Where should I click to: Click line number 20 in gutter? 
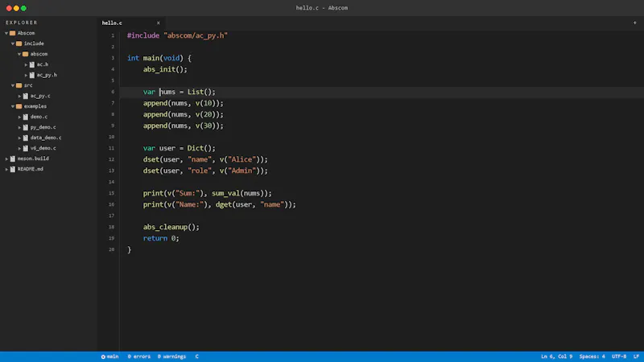tap(112, 249)
